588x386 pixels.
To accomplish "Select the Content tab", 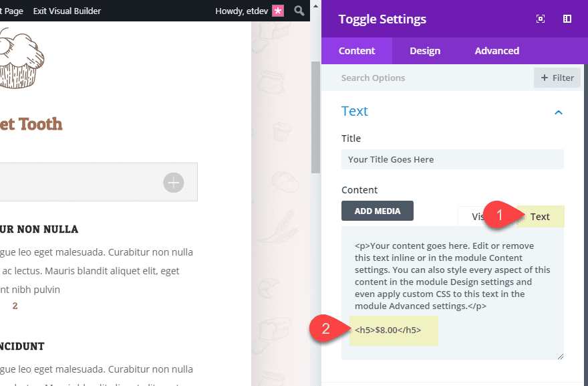I will pyautogui.click(x=357, y=51).
